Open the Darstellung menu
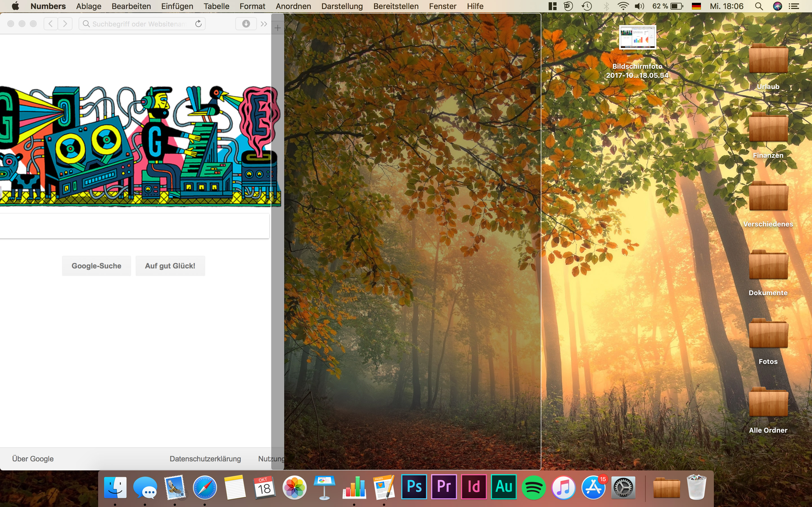Image resolution: width=812 pixels, height=507 pixels. coord(342,6)
